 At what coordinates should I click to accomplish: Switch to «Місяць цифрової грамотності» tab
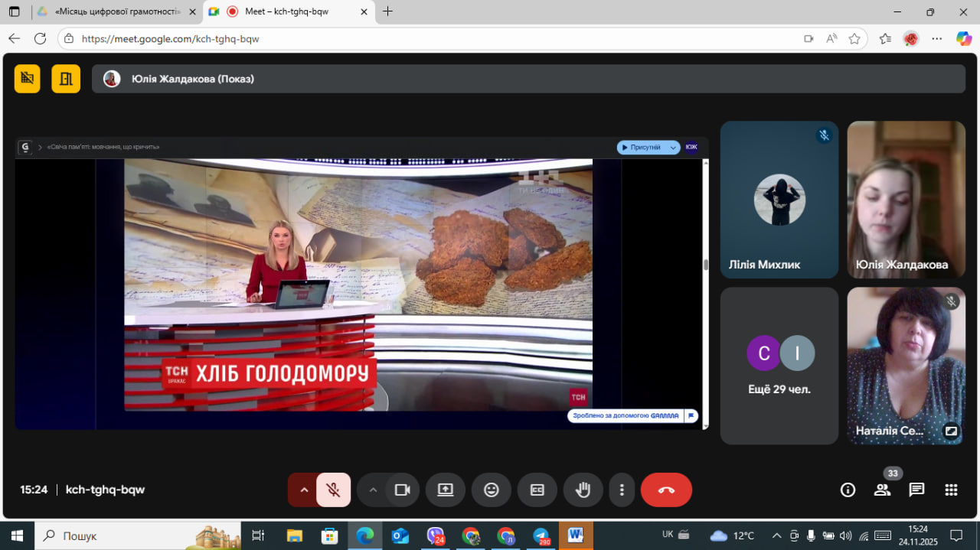click(116, 11)
